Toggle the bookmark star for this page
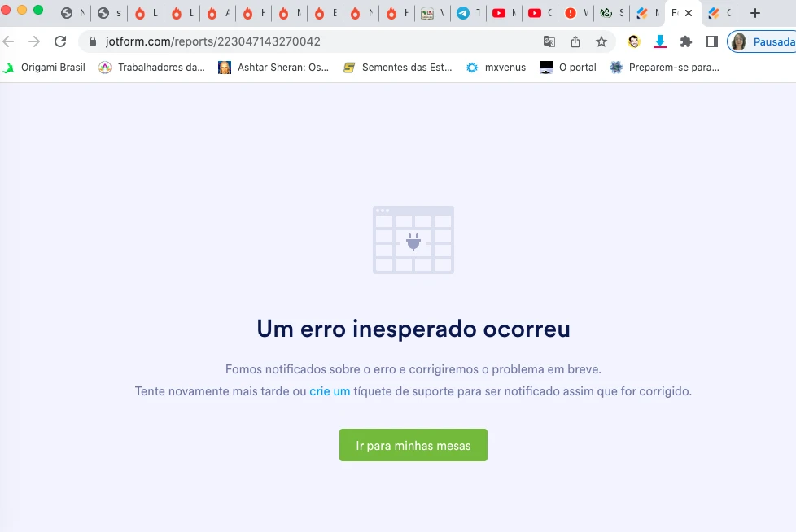The height and width of the screenshot is (532, 796). coord(601,41)
